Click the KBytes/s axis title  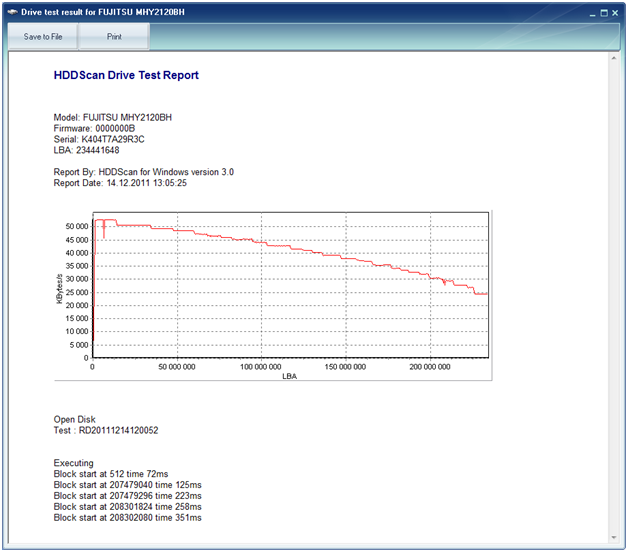59,289
